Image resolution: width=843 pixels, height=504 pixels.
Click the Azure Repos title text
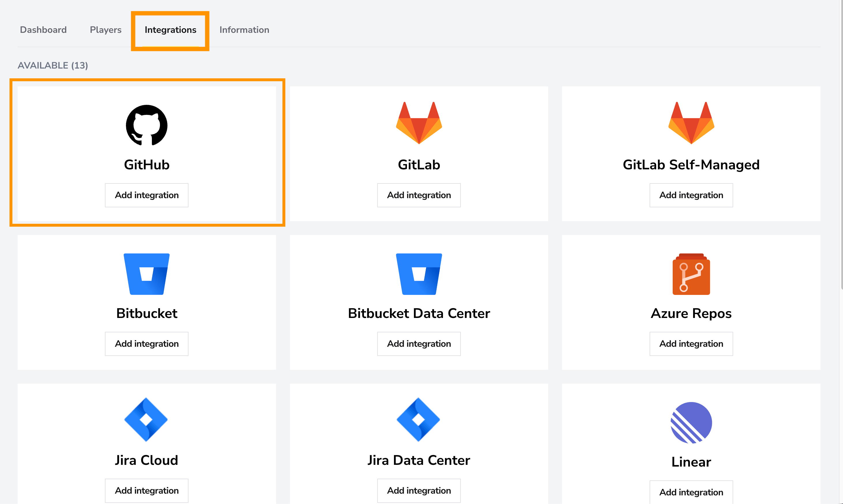691,313
